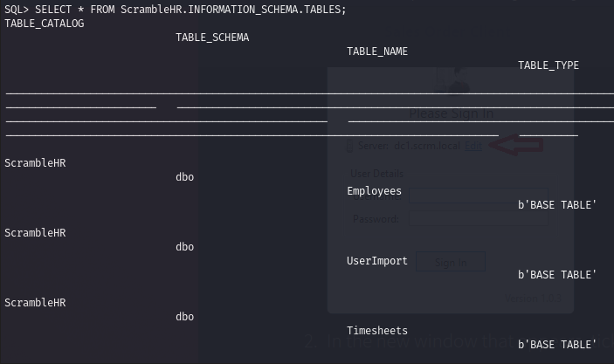The width and height of the screenshot is (614, 364).
Task: Click the TABLE_NAME column header
Action: pyautogui.click(x=377, y=52)
